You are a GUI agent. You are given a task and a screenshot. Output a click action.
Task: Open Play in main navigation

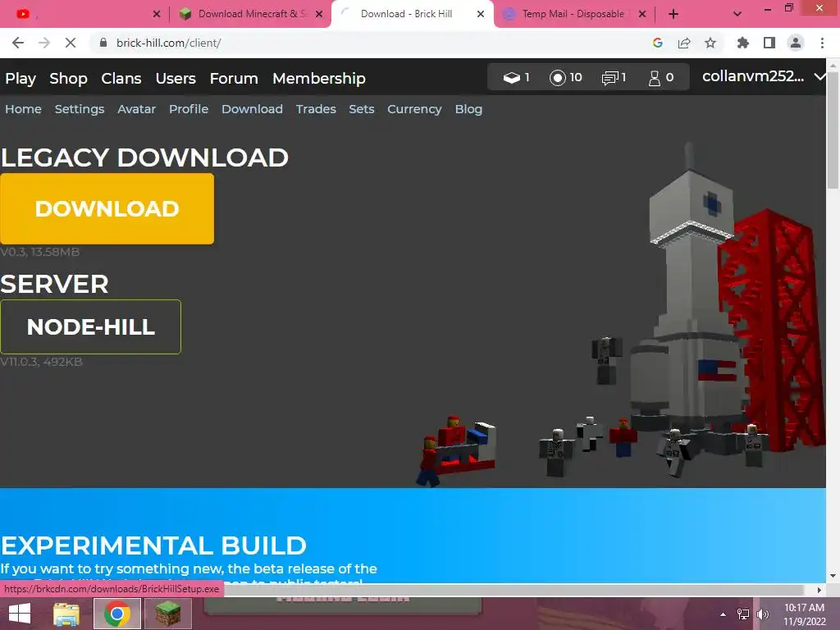click(21, 78)
